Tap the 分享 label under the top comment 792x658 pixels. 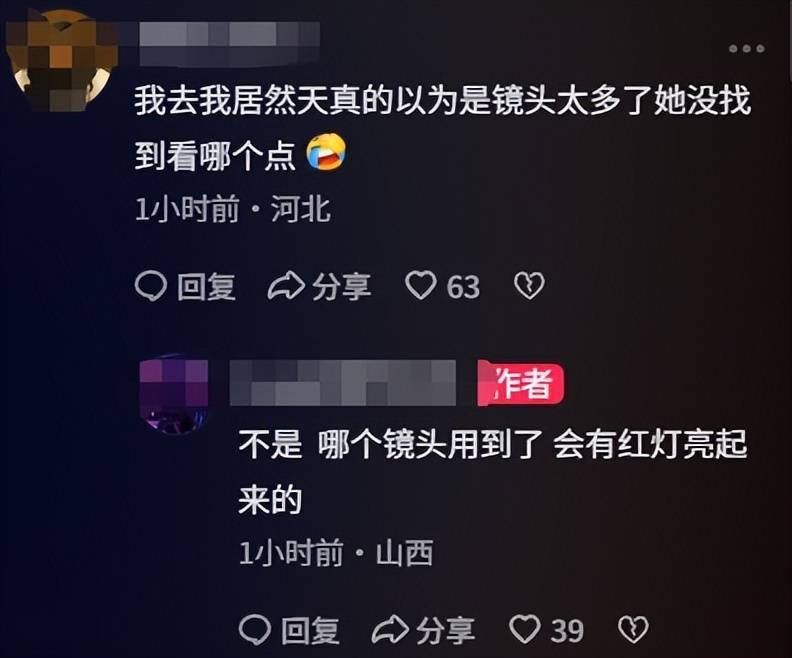[x=341, y=287]
